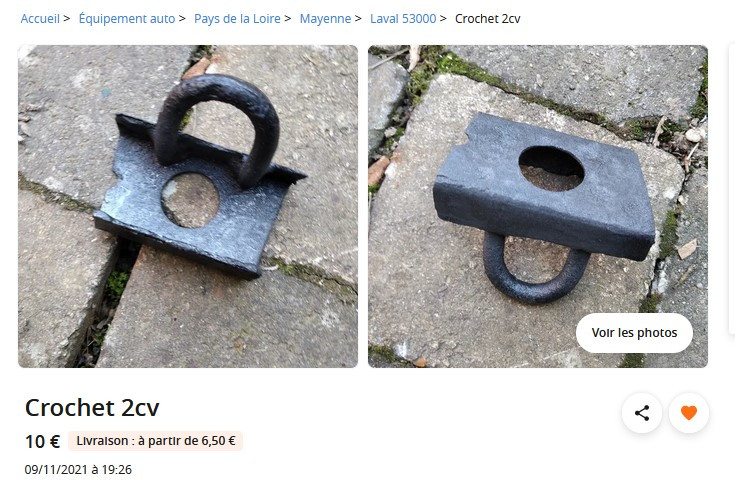Click the Voir les photos button
The width and height of the screenshot is (735, 480).
point(634,333)
